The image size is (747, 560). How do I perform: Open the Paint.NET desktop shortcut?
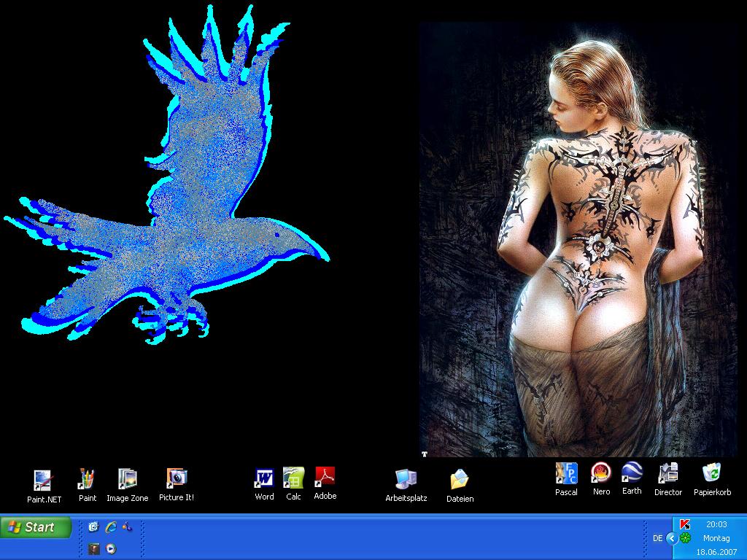pyautogui.click(x=44, y=481)
